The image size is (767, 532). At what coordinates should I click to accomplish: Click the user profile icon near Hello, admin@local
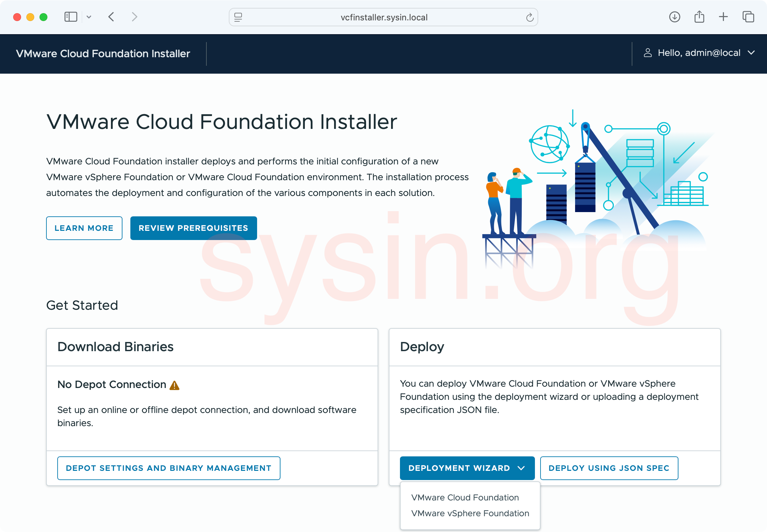647,53
